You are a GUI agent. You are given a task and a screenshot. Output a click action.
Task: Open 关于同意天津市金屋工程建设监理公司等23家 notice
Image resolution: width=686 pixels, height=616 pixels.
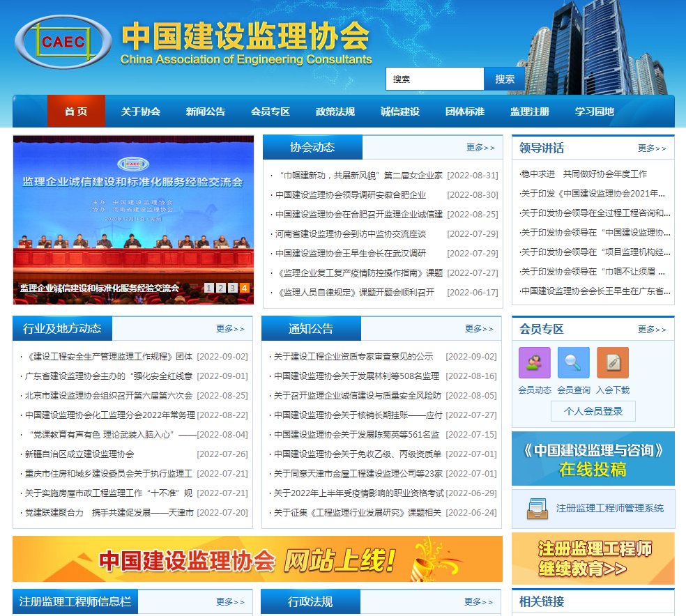358,474
